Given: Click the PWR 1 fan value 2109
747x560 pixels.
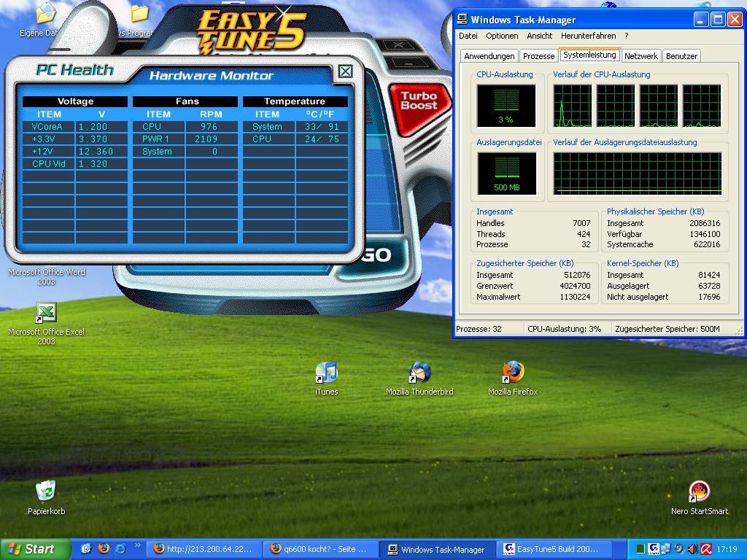Looking at the screenshot, I should tap(206, 139).
